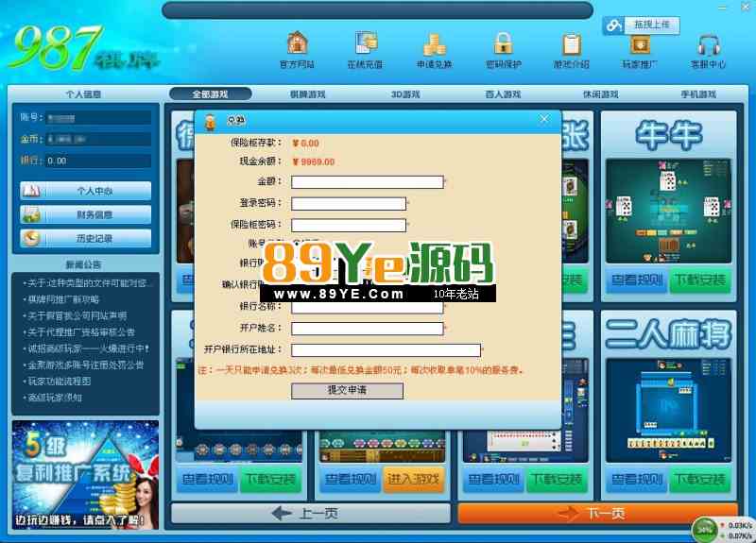Switch to the 百人游戏 tab

[x=503, y=94]
